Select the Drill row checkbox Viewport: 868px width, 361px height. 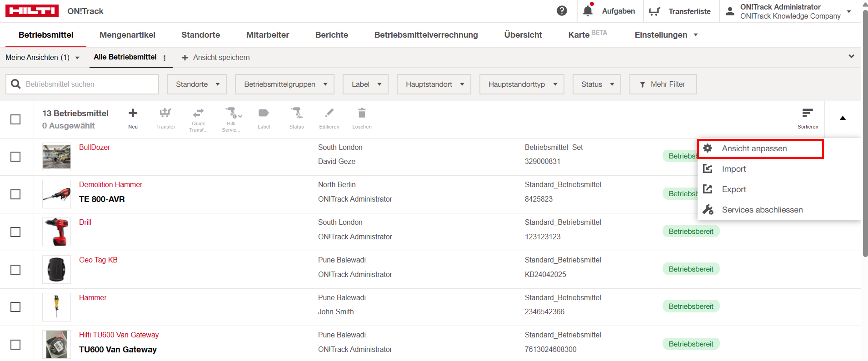(16, 232)
